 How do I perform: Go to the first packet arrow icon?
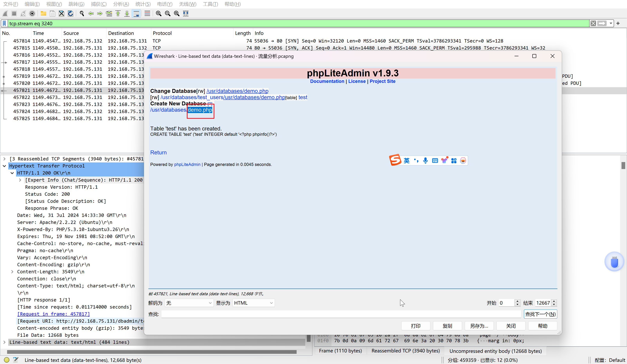coord(118,14)
